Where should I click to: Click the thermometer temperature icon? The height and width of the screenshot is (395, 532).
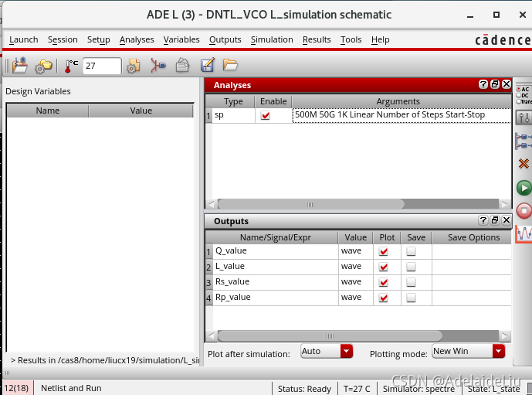tap(71, 66)
